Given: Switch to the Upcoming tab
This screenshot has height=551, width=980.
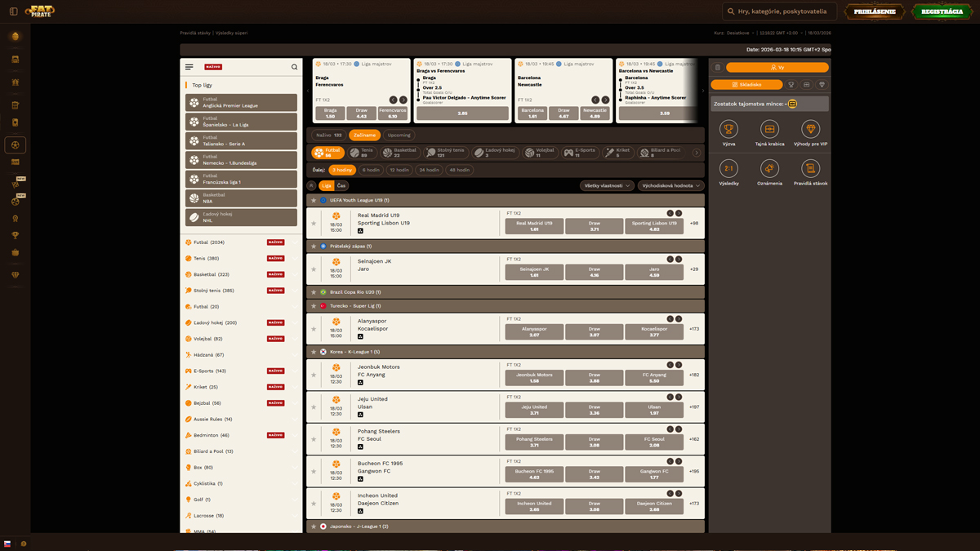Looking at the screenshot, I should [x=399, y=136].
